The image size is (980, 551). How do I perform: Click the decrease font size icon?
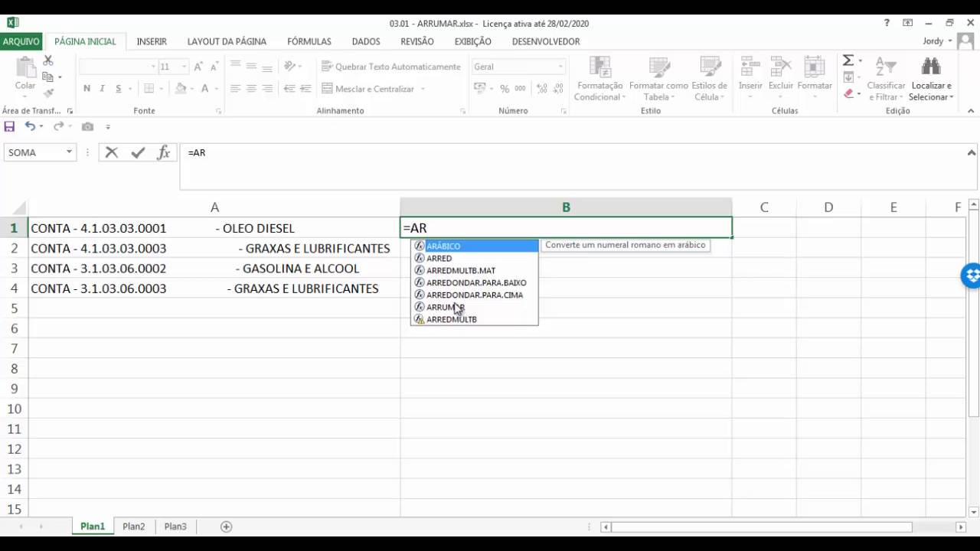tap(214, 67)
